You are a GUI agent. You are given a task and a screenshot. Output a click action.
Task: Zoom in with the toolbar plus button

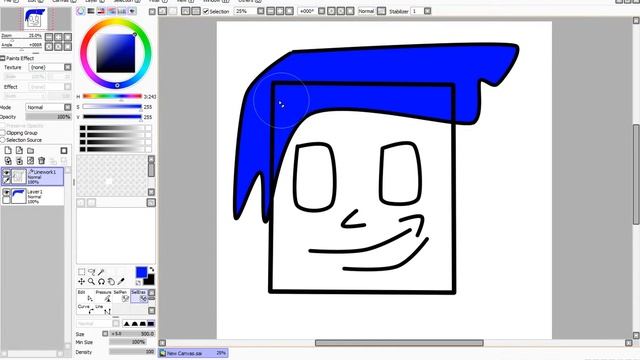(x=280, y=11)
